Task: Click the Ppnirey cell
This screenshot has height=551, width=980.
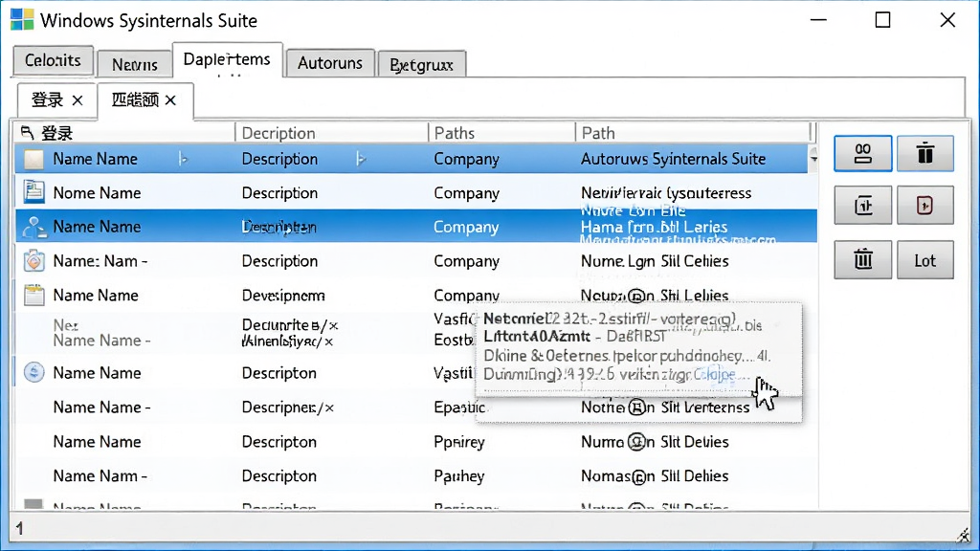Action: pyautogui.click(x=459, y=442)
